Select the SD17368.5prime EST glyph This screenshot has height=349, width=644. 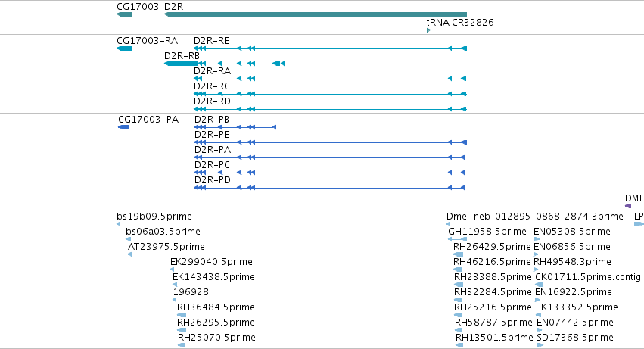pyautogui.click(x=540, y=345)
